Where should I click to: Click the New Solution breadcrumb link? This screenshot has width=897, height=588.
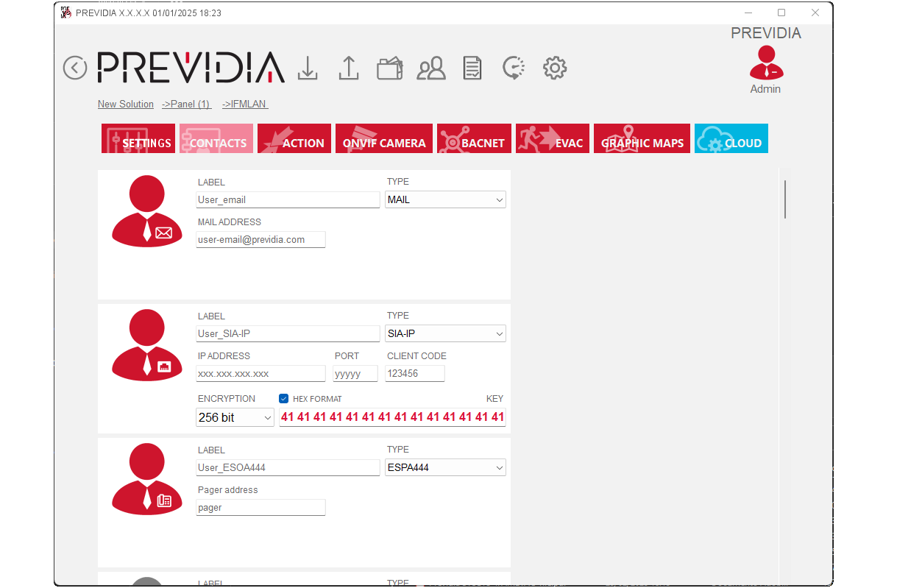(x=126, y=105)
